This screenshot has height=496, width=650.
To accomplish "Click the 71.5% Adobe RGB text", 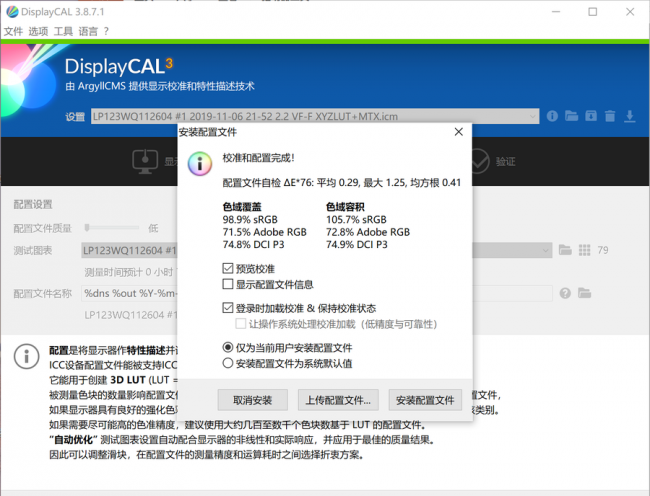I will click(x=264, y=232).
